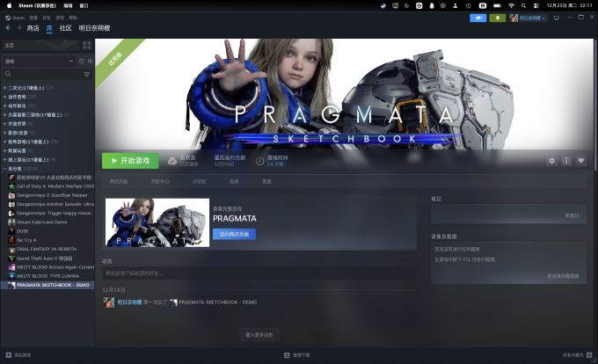Click the 访问商店页面 button
The image size is (598, 364).
[x=234, y=234]
